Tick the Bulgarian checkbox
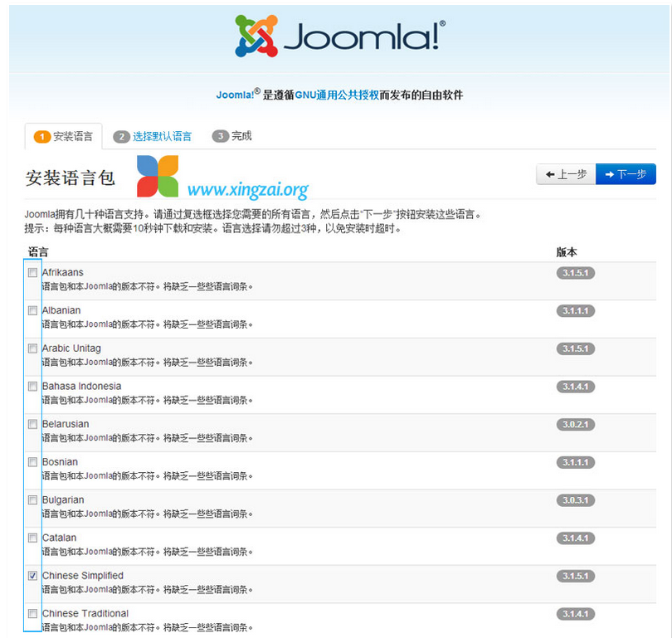The image size is (672, 638). [x=32, y=499]
